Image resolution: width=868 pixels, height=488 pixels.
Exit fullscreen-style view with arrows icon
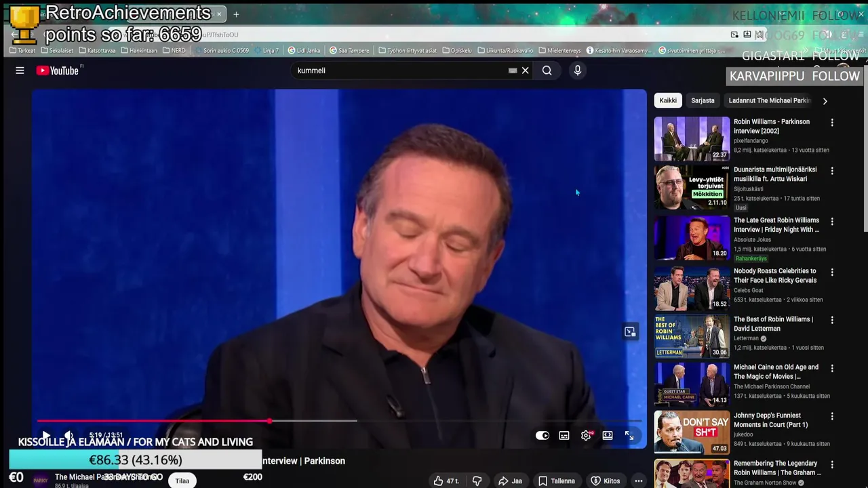pyautogui.click(x=629, y=436)
